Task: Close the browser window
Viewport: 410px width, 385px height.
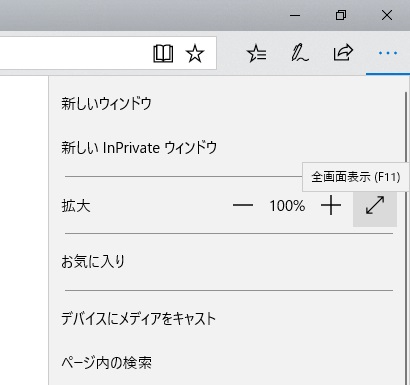Action: click(x=387, y=15)
